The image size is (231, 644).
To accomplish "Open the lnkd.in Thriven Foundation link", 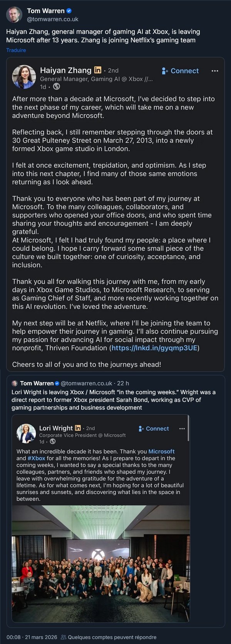I will coord(154,348).
